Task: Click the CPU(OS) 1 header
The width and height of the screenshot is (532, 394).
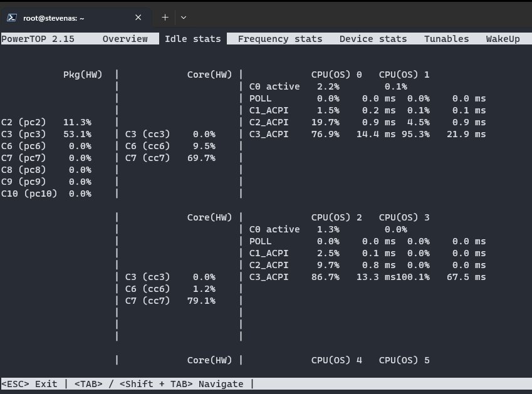Action: [x=404, y=75]
